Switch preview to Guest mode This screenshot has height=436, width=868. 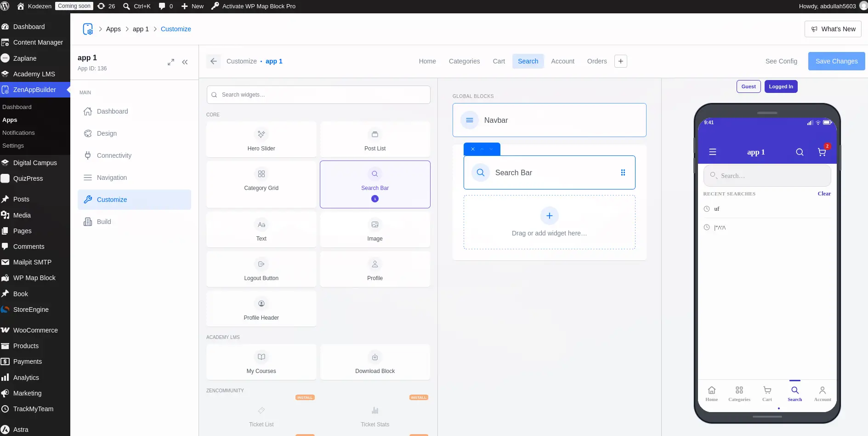coord(749,86)
